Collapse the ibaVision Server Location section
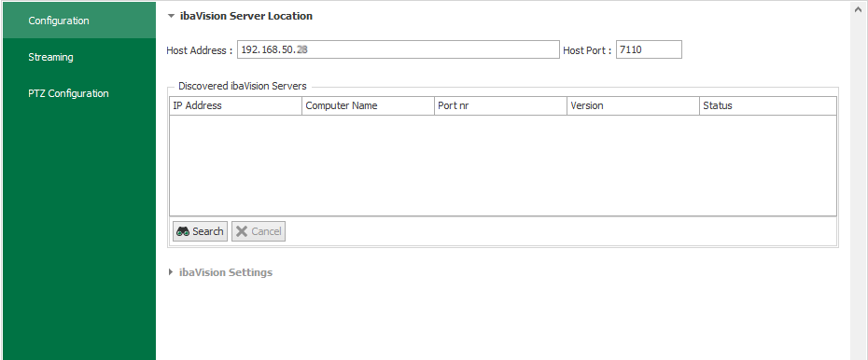The height and width of the screenshot is (360, 868). click(171, 16)
